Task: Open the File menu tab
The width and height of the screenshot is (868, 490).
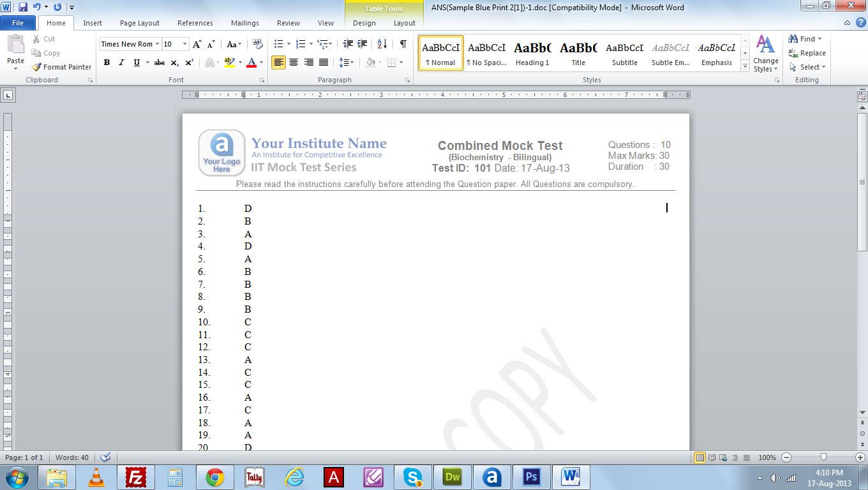Action: tap(18, 23)
